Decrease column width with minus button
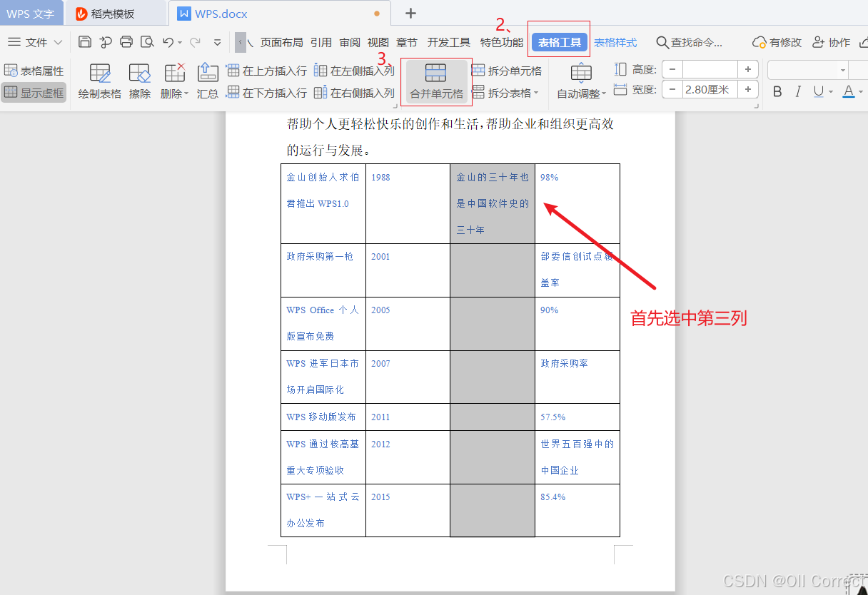The image size is (868, 595). [x=672, y=89]
